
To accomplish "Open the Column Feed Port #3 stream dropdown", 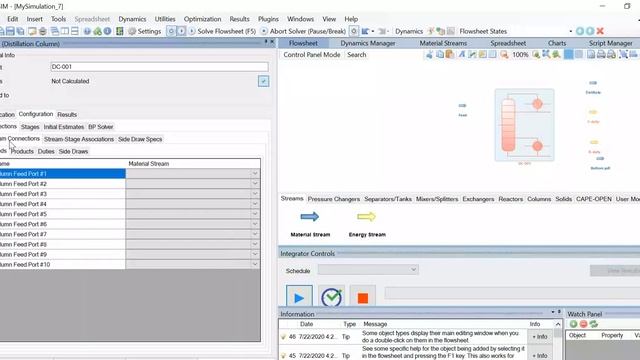I will point(255,194).
